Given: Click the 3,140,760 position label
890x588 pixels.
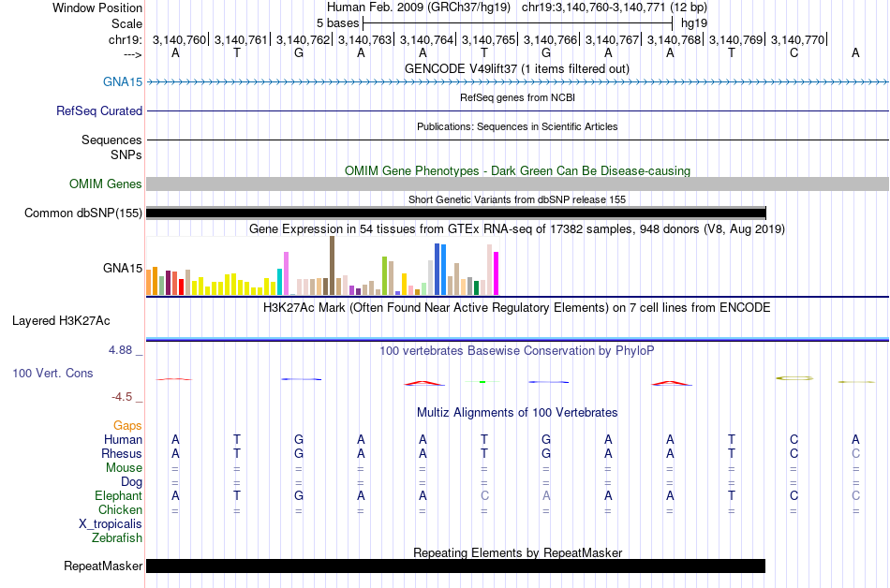Looking at the screenshot, I should [x=179, y=39].
